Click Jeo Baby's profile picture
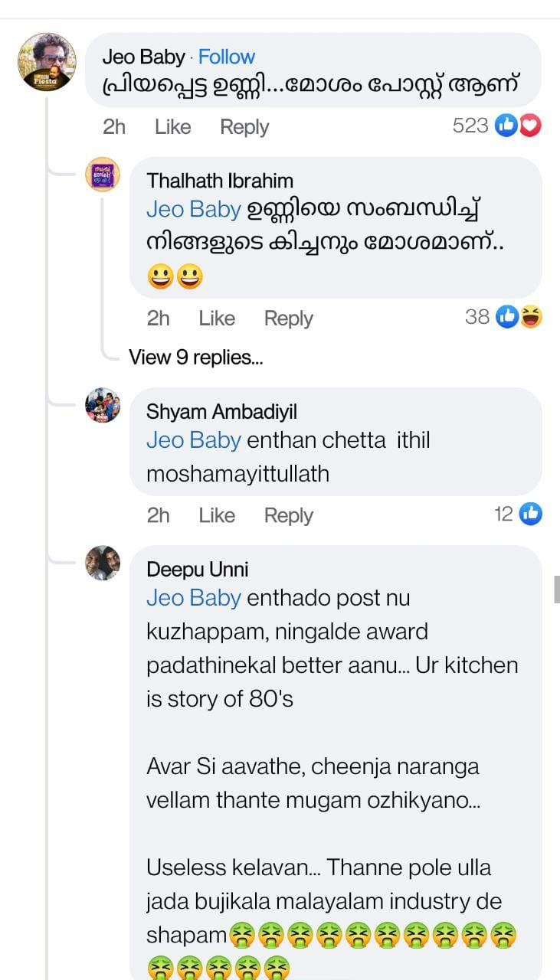 pos(47,62)
